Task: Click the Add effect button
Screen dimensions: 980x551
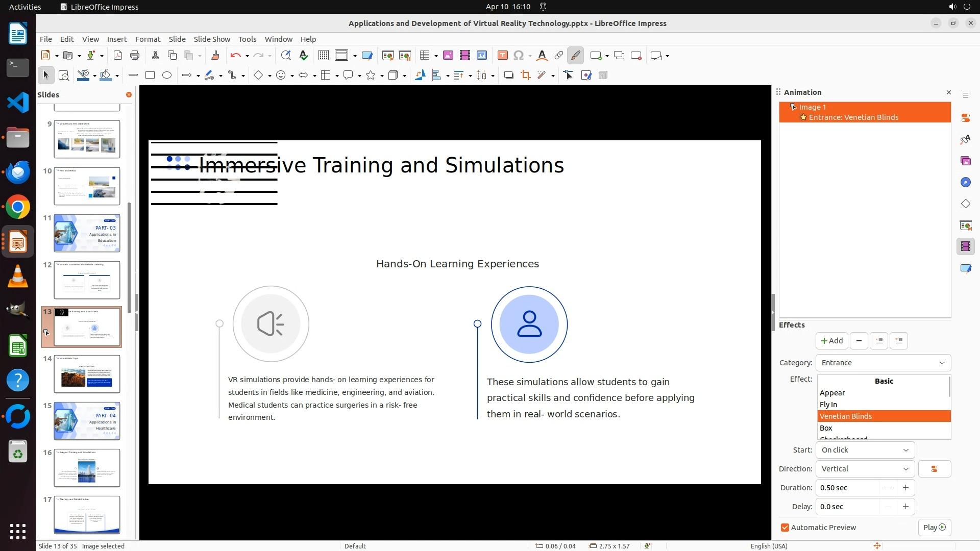Action: (831, 341)
